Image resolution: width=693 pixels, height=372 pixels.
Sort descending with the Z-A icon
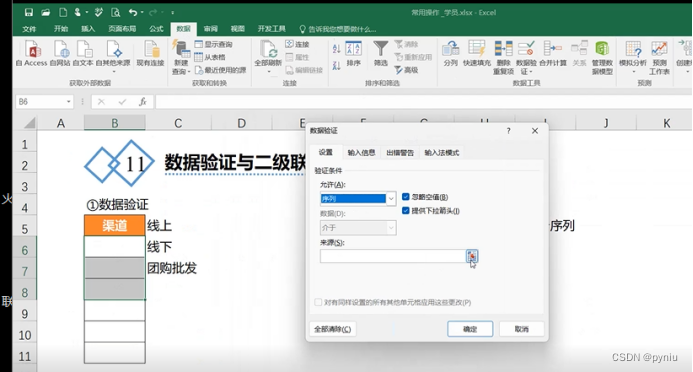click(x=336, y=65)
